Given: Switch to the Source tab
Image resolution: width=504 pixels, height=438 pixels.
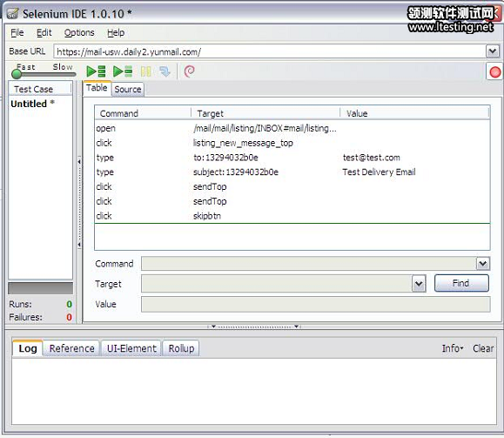Looking at the screenshot, I should [128, 90].
